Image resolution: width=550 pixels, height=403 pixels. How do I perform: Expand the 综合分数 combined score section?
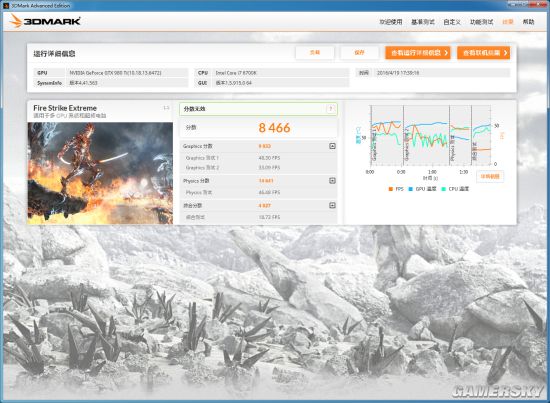[332, 205]
